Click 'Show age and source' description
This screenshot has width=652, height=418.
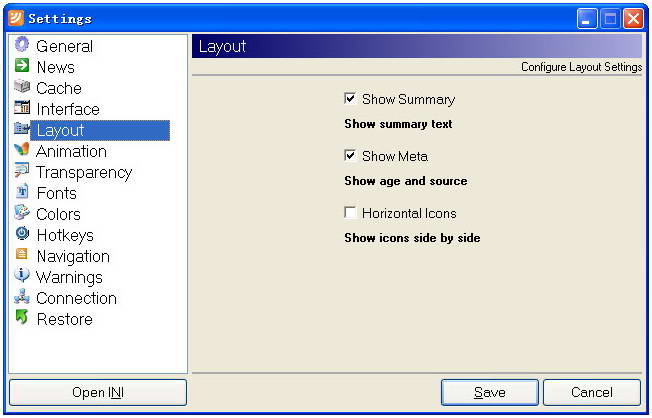click(x=406, y=181)
